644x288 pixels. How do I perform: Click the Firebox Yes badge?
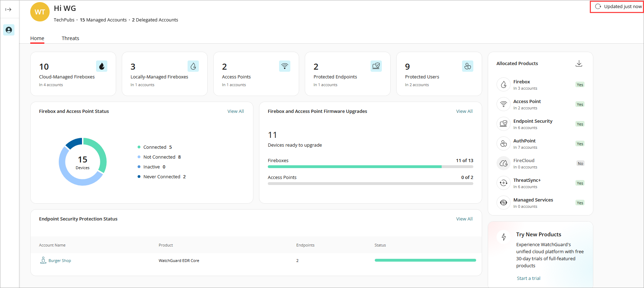coord(580,85)
